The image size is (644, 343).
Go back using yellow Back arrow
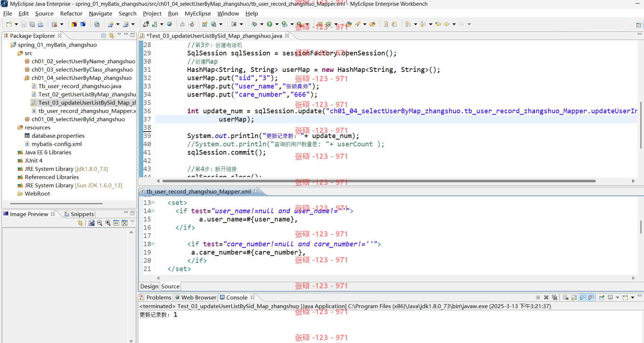(447, 24)
